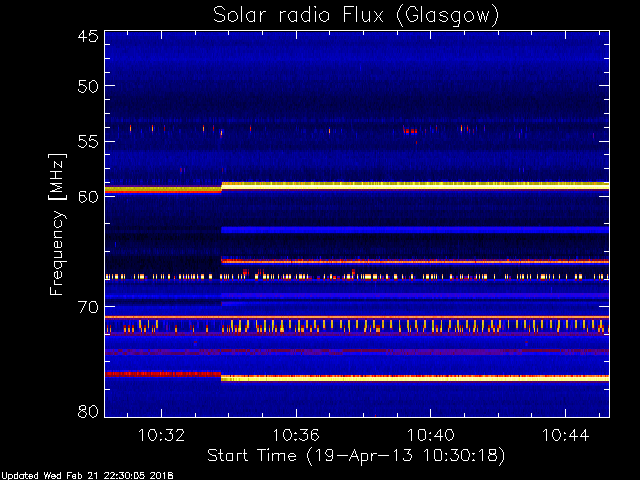Viewport: 640px width, 480px height.
Task: Select the 'Frequency [MHz]' axis label
Action: click(57, 224)
